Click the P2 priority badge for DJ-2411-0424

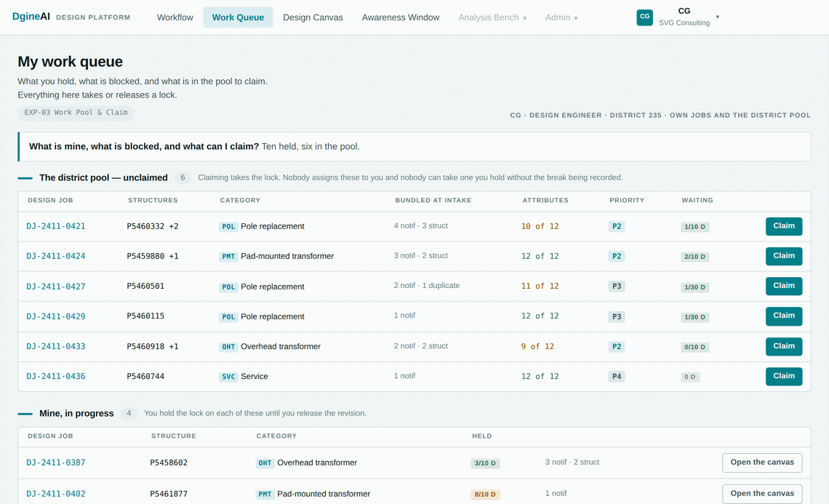point(617,256)
